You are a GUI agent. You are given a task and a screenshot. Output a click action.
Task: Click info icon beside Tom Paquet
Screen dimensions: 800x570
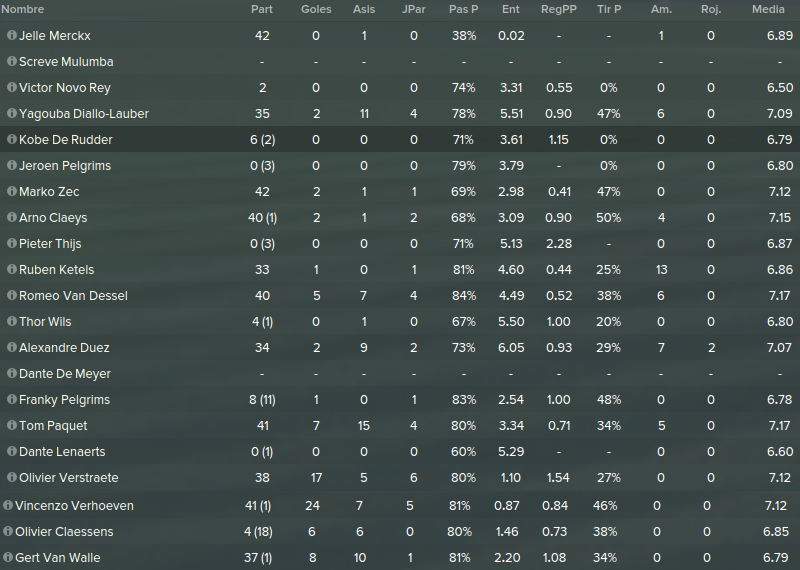[x=12, y=426]
